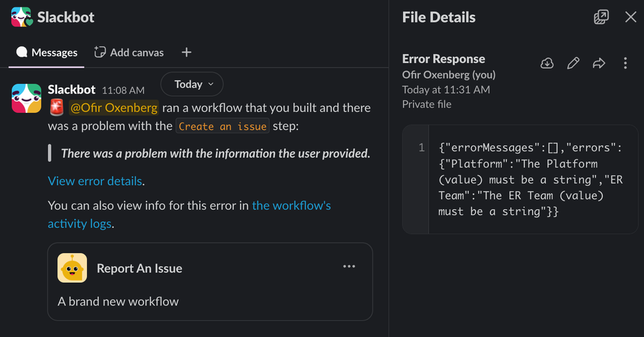
Task: Switch to the Messages tab
Action: coord(46,53)
